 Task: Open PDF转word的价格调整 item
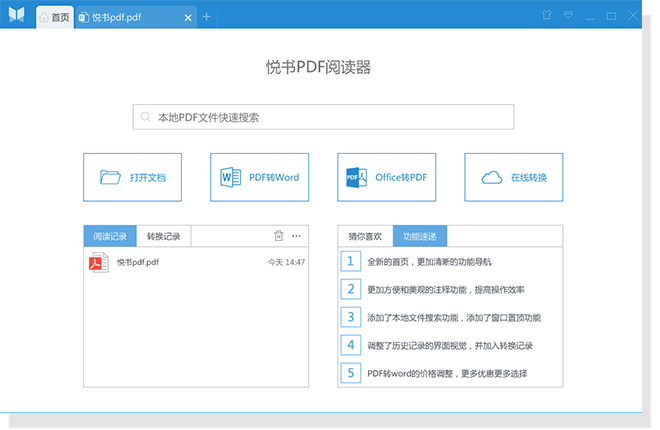click(447, 373)
